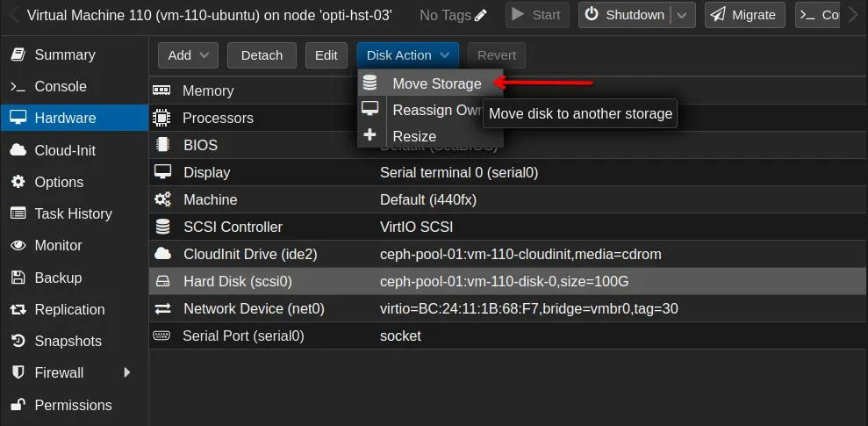Click the Hard Disk drive icon
Screen dimensions: 868x426
click(162, 281)
